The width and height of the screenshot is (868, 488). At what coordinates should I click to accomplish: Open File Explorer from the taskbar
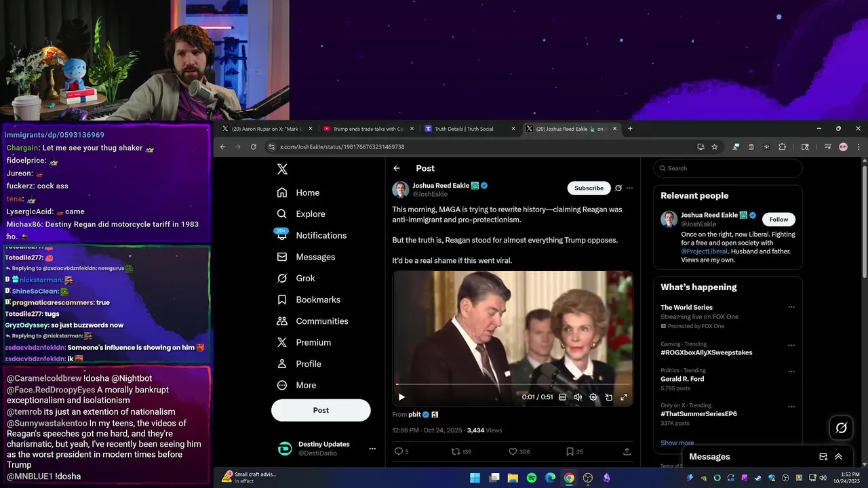513,478
